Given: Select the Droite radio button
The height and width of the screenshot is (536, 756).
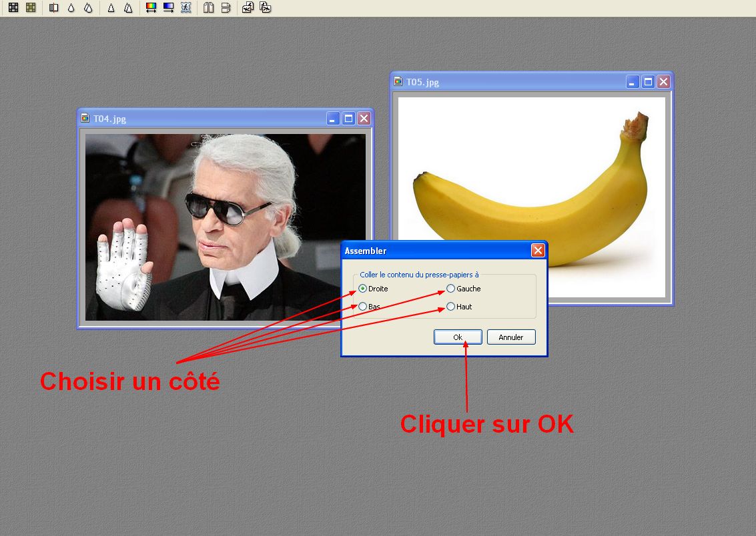Looking at the screenshot, I should (x=362, y=289).
